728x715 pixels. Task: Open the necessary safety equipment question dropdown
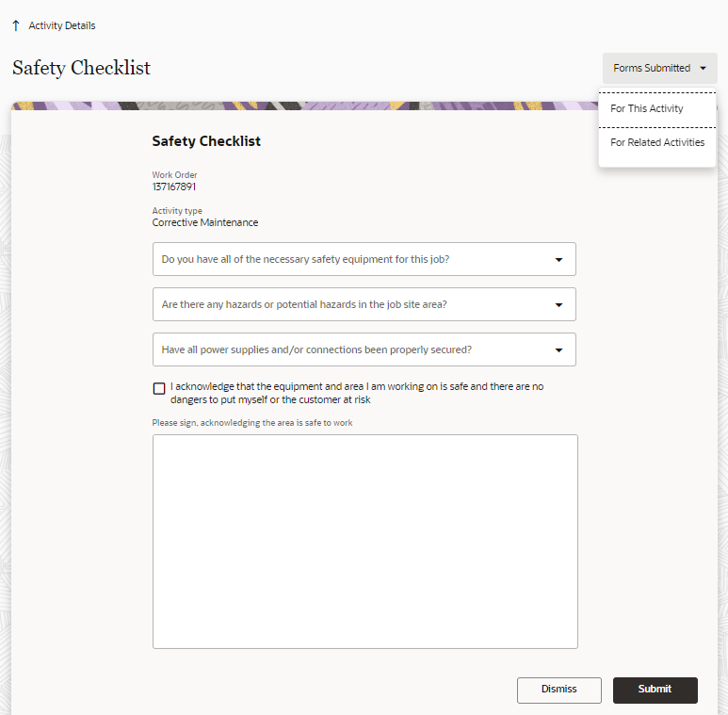click(364, 259)
